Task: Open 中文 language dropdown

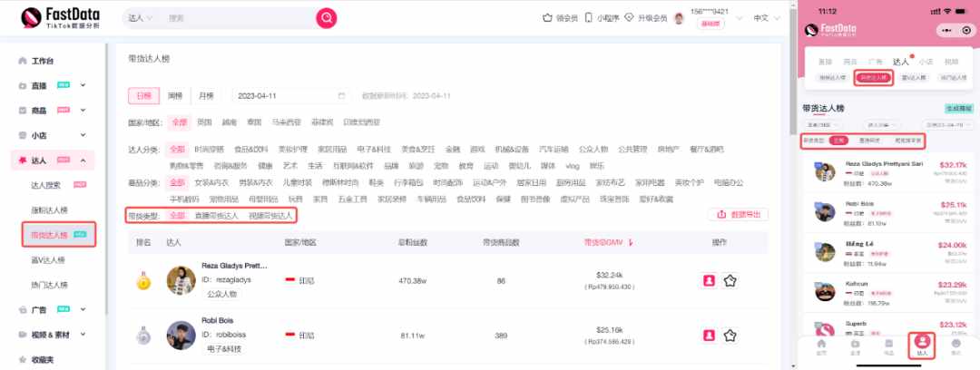Action: tap(766, 18)
